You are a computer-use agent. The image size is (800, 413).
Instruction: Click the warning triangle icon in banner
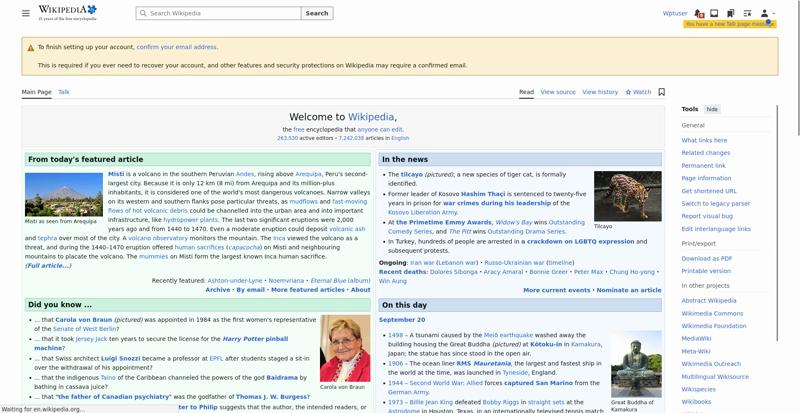[x=31, y=47]
